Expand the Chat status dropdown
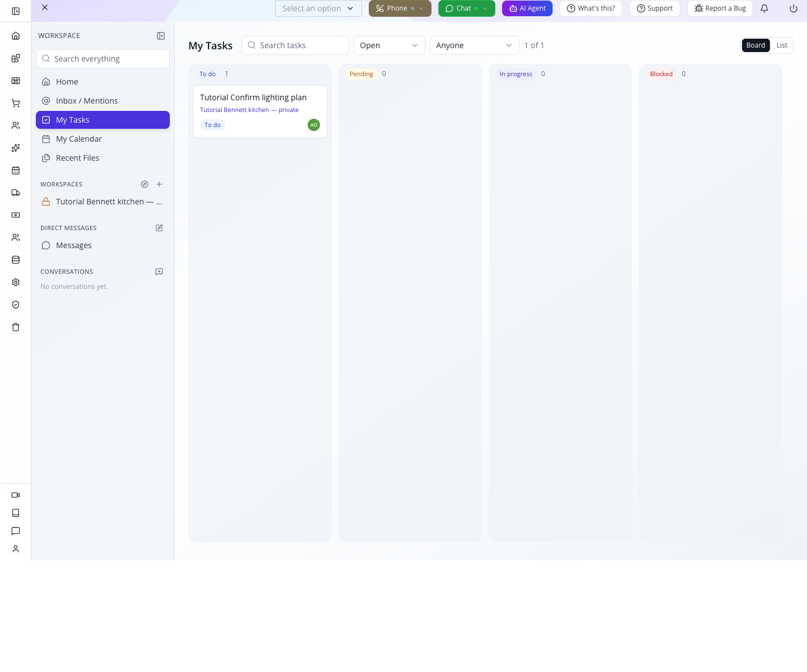The width and height of the screenshot is (807, 672). coord(467,8)
